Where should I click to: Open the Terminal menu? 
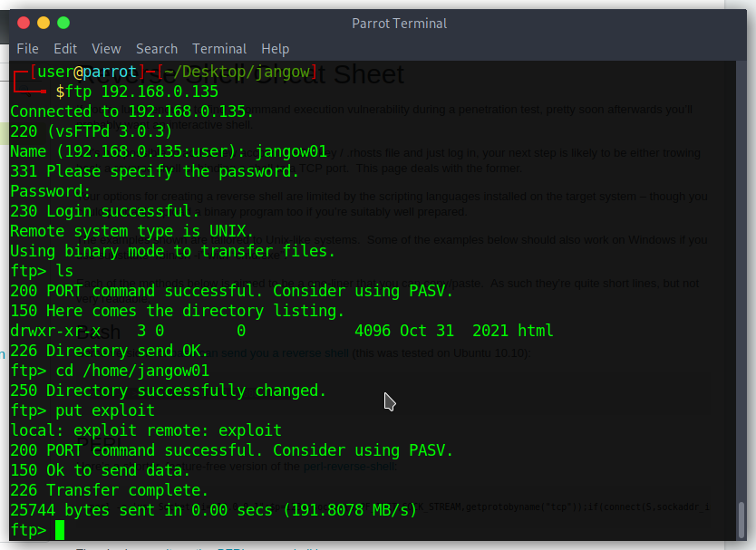click(218, 49)
